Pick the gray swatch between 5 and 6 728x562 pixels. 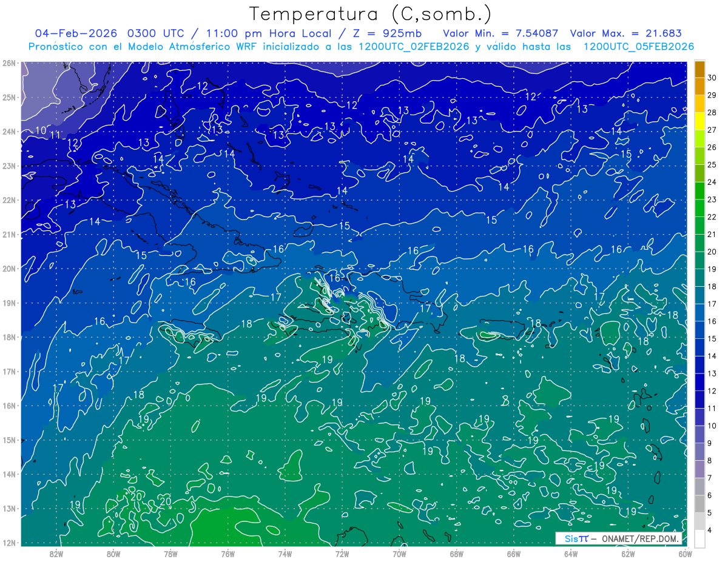point(699,503)
